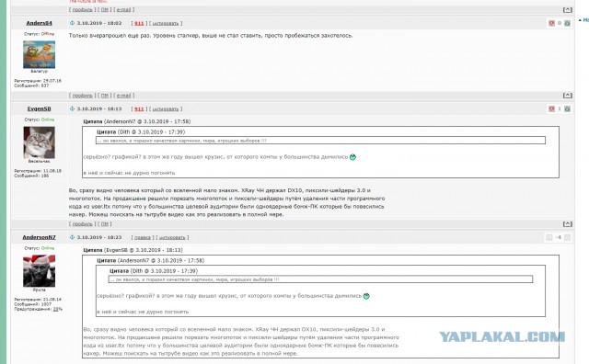
Task: Quote Anders84's post with цитировать
Action: coord(166,23)
